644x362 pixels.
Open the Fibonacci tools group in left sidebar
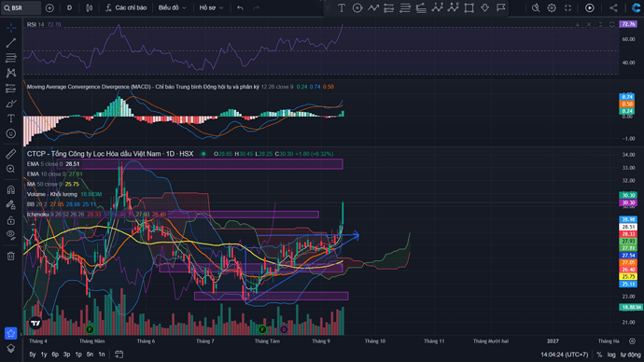(x=11, y=58)
